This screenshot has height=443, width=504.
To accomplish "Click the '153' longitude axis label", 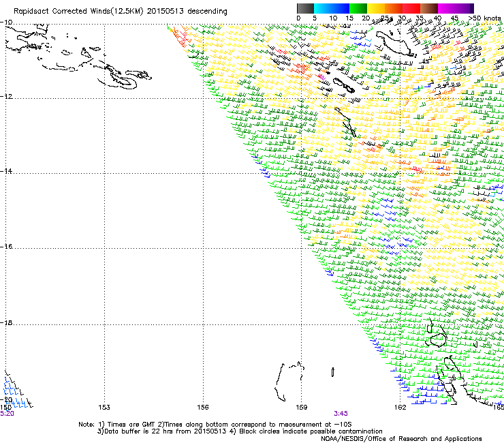I will pyautogui.click(x=104, y=408).
